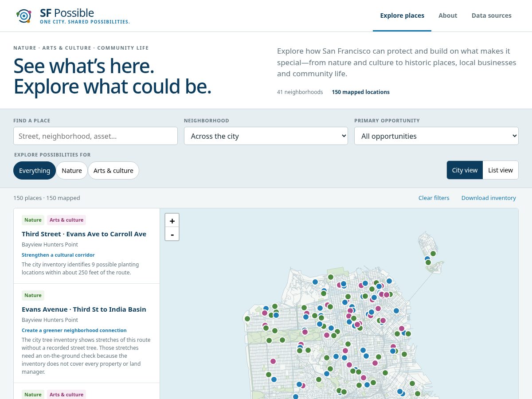Select the Nature filter pill
This screenshot has height=399, width=532.
[x=72, y=171]
